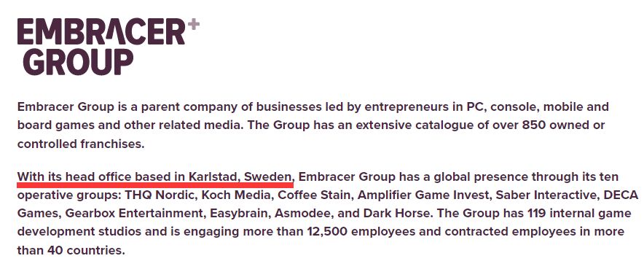
Task: Click the Easybrain name
Action: point(240,214)
